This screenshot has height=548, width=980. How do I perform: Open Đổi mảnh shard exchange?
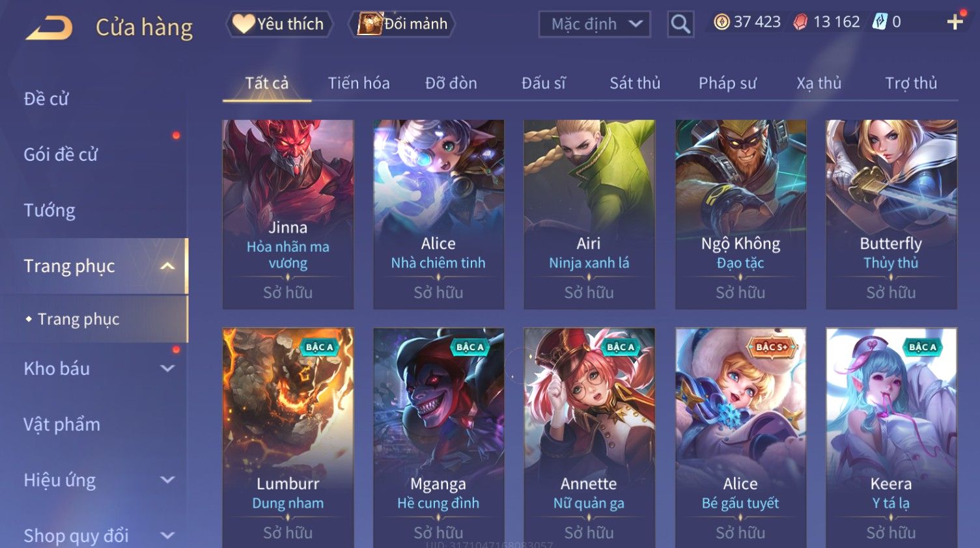coord(403,24)
